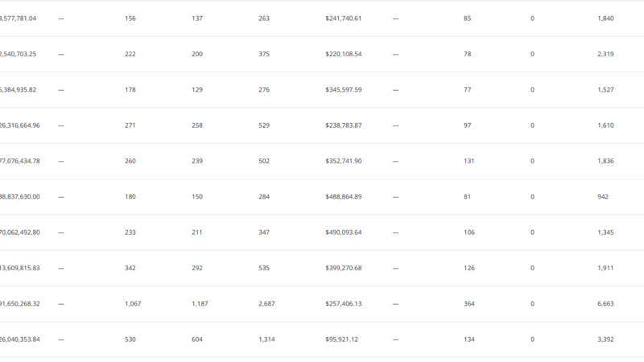Select the $399,270.68 amount
This screenshot has width=644, height=362.
[344, 269]
